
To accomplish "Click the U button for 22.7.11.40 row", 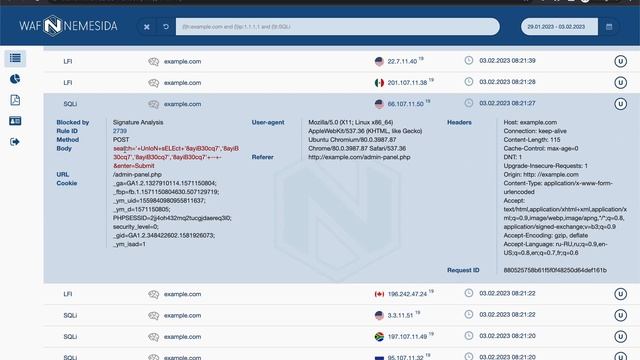I will (620, 61).
